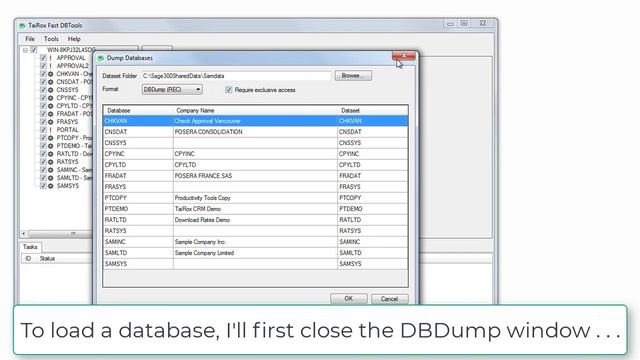The image size is (640, 360).
Task: Click the Status column header in Tasks
Action: pyautogui.click(x=47, y=259)
